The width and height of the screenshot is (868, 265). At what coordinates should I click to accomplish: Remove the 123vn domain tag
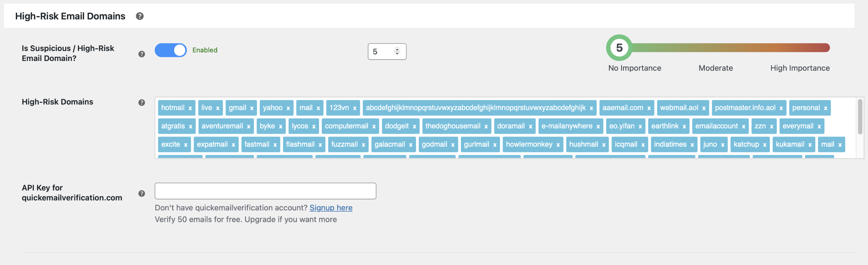coord(355,108)
